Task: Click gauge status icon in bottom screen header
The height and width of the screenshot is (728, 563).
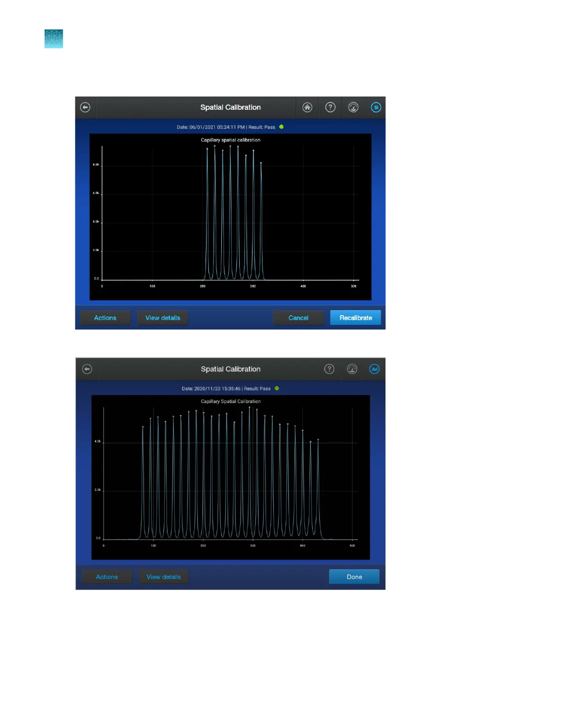Action: [352, 369]
